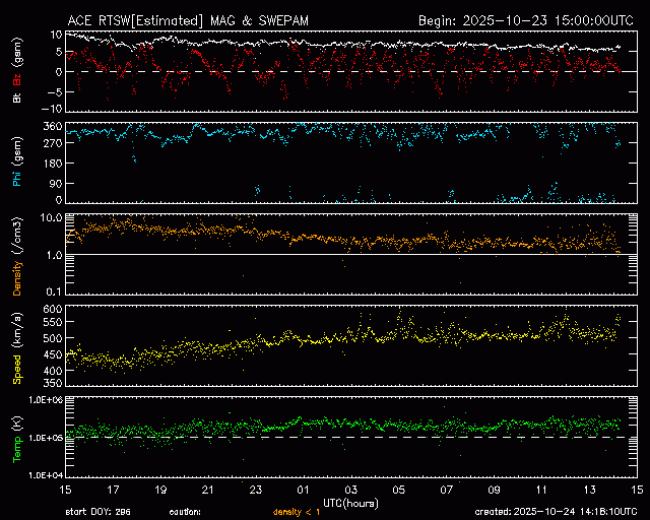Click the 360 tick on Phi axis
650x520 pixels.
(x=51, y=126)
